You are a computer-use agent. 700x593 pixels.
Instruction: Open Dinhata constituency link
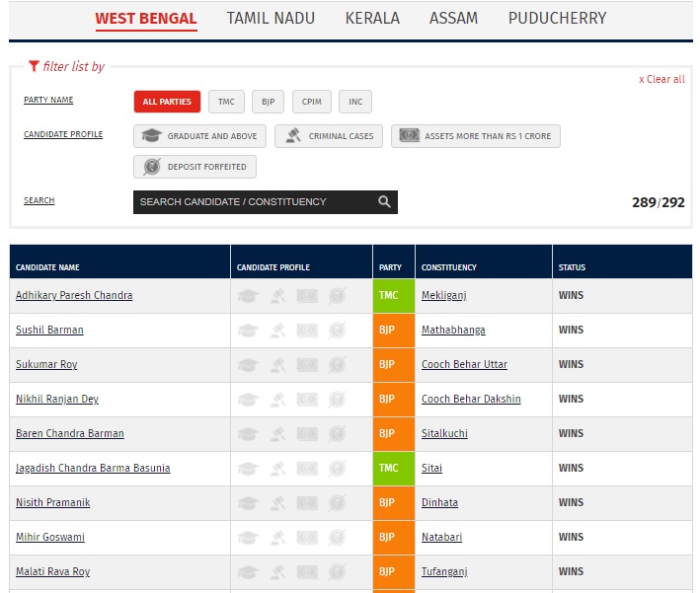tap(439, 502)
